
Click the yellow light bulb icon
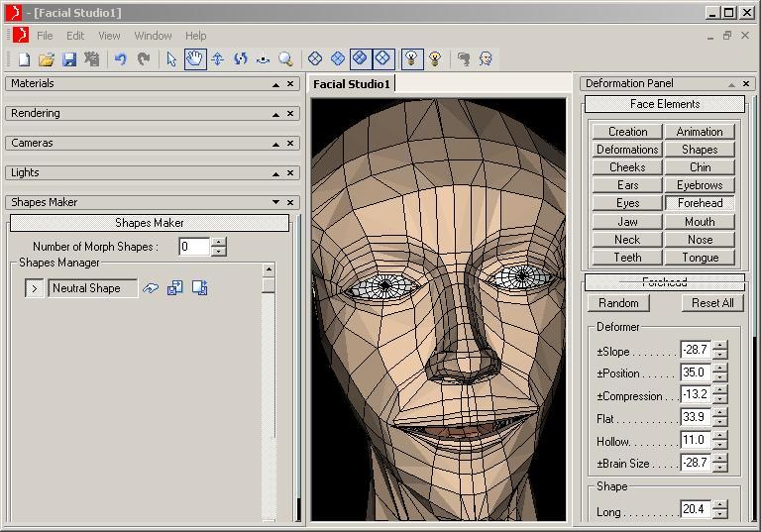point(435,59)
